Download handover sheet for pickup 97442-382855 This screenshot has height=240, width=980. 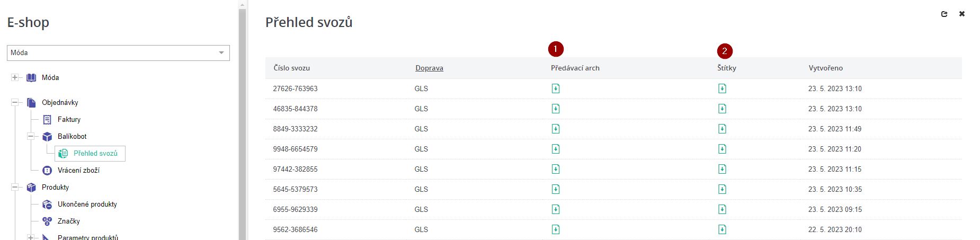coord(555,169)
